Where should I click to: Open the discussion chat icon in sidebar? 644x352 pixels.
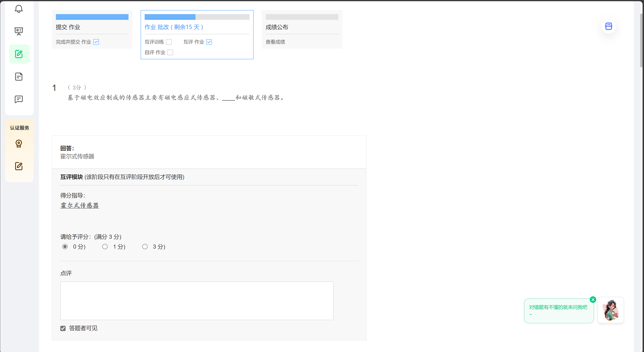(19, 99)
